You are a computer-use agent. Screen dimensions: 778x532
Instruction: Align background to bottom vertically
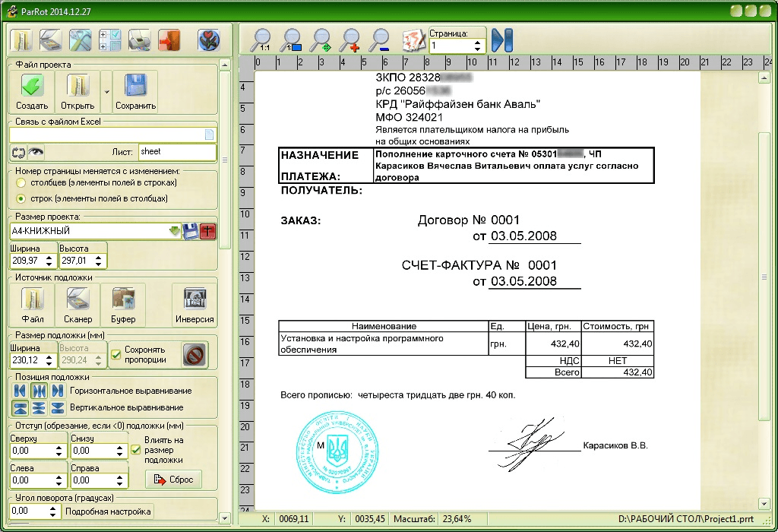[x=58, y=408]
